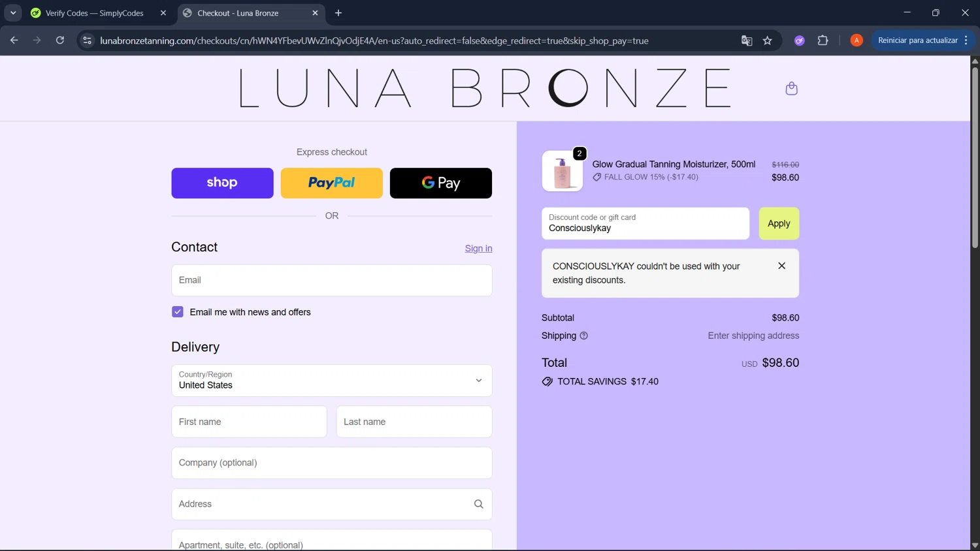Dismiss the CONSCIOUSLYKAY discount error message

(x=781, y=266)
